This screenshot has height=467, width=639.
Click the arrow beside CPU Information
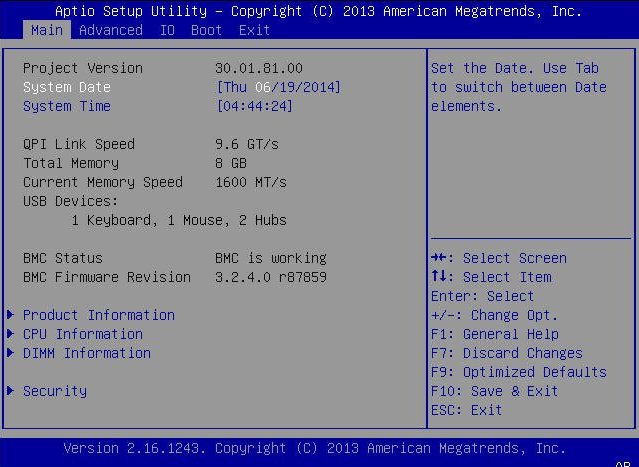pos(11,333)
